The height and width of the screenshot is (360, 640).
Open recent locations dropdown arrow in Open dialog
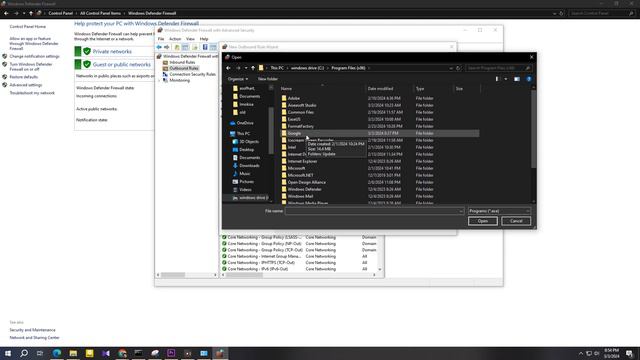pyautogui.click(x=246, y=68)
